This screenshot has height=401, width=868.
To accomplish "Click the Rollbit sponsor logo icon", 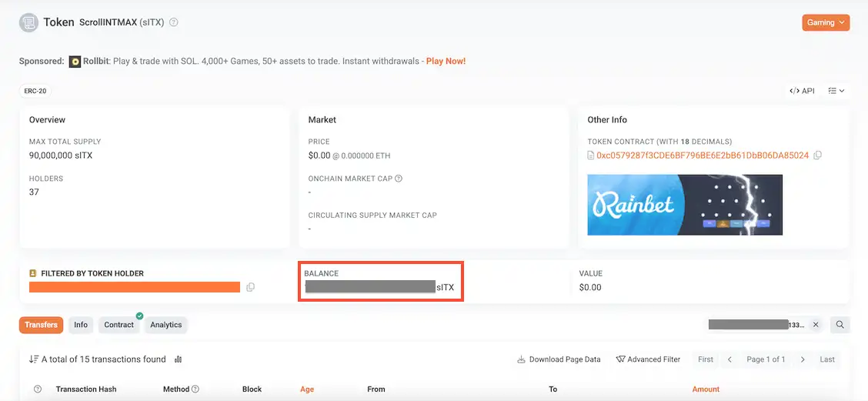I will (x=75, y=62).
